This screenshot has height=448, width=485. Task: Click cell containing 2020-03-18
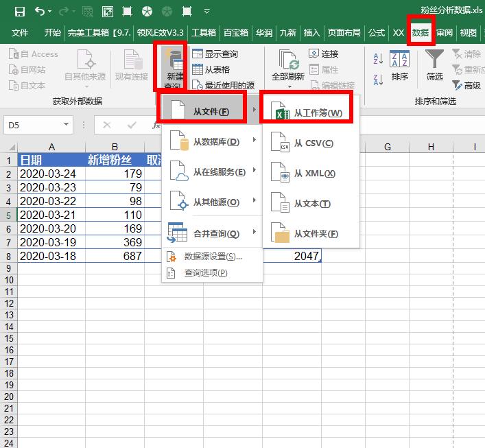51,256
